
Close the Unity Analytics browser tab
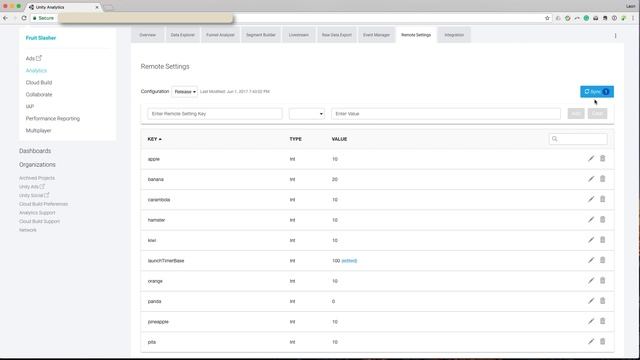97,7
